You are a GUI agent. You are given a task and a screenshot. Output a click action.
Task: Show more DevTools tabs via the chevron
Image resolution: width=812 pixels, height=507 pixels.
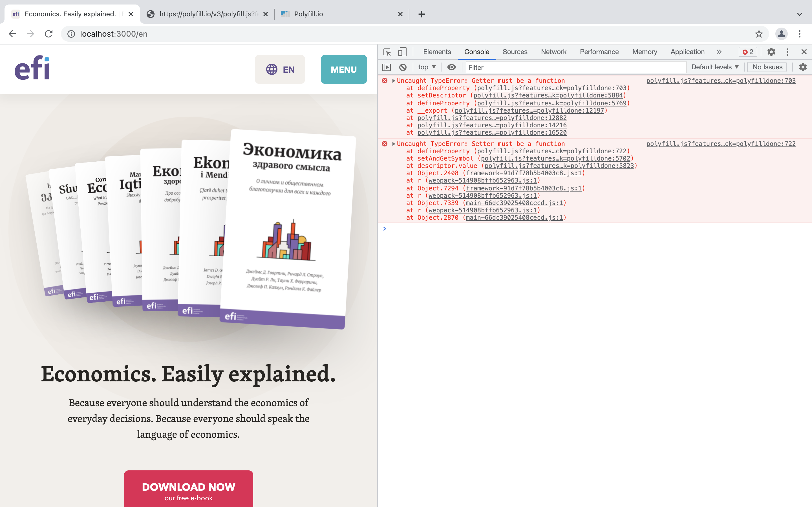(719, 52)
